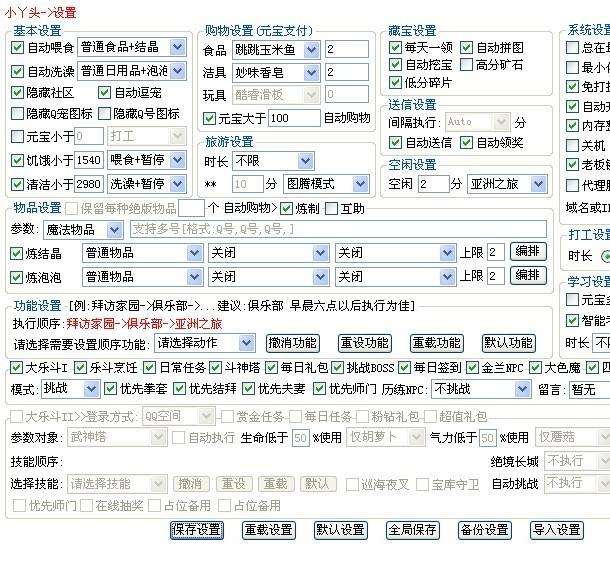The width and height of the screenshot is (610, 562).
Task: Enable the 互助 checkbox
Action: pyautogui.click(x=331, y=208)
